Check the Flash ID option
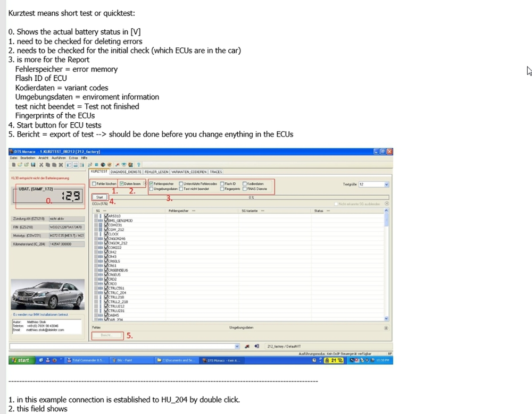Viewport: 532px width, 414px height. click(x=221, y=183)
